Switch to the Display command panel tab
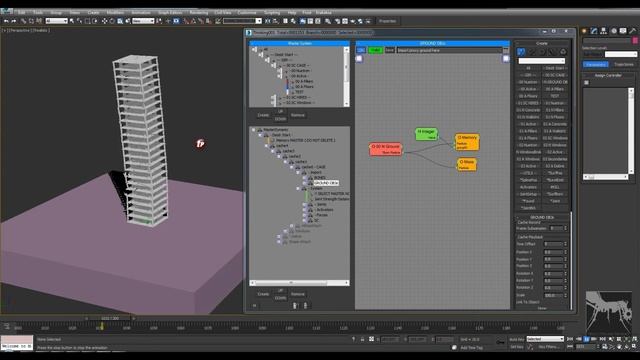The height and width of the screenshot is (360, 640). point(623,31)
